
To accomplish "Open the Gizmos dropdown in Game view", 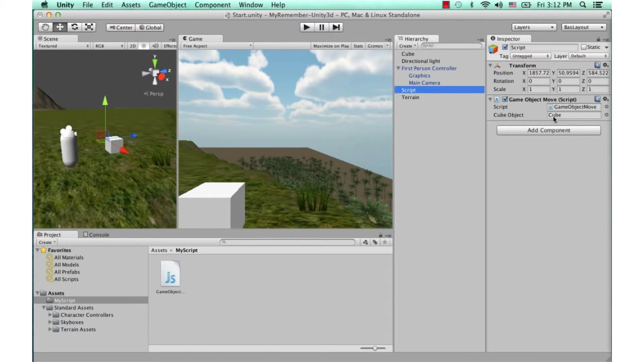I will tap(378, 46).
